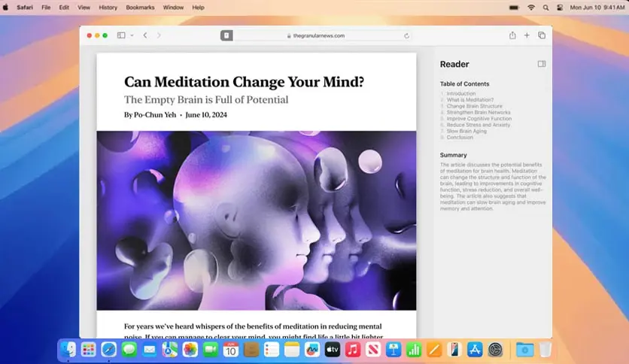
Task: Jump to Reduce Stress and Anxiety section
Action: click(x=479, y=125)
